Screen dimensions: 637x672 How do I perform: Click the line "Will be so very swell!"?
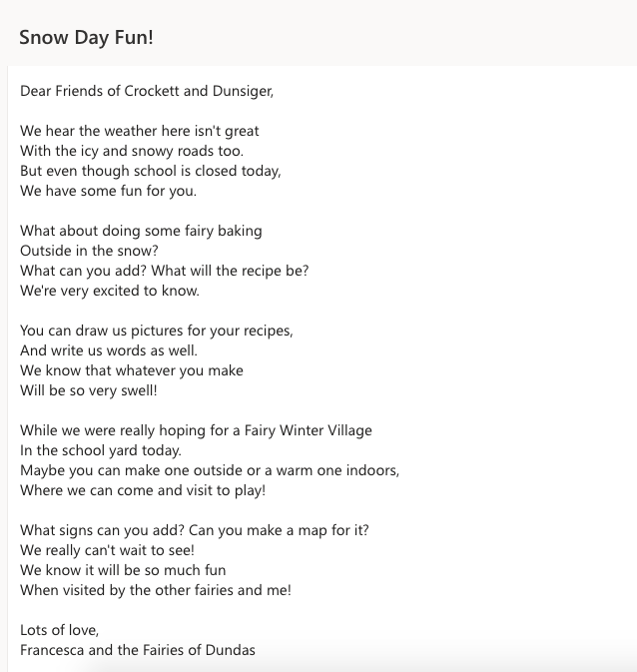coord(89,390)
